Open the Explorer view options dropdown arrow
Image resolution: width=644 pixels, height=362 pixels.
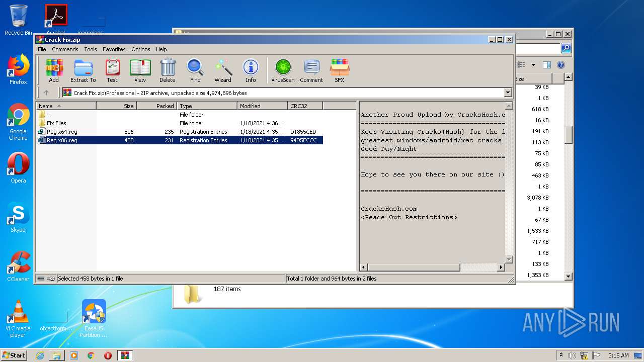533,65
